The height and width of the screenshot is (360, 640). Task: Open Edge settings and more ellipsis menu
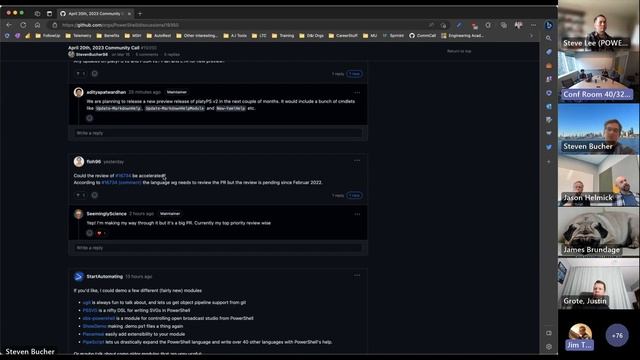533,25
